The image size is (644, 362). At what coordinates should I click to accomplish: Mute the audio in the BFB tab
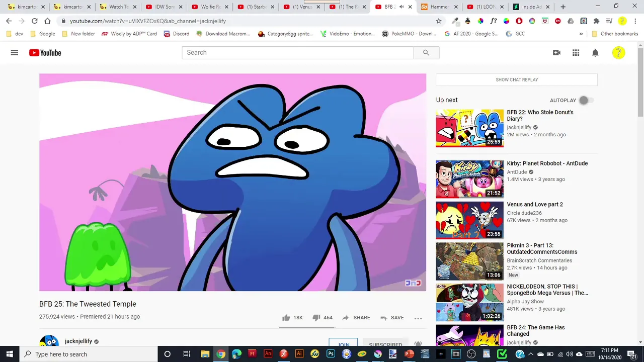[x=401, y=7]
